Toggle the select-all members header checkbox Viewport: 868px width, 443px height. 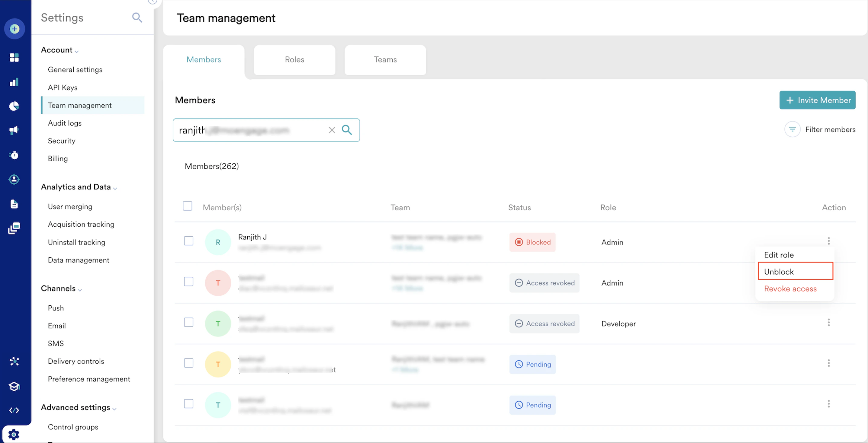(187, 206)
